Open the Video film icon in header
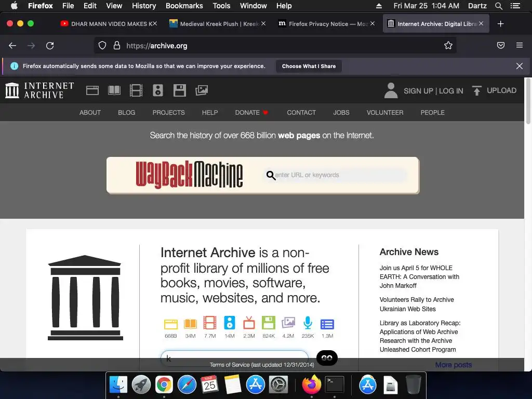532x399 pixels. (136, 90)
